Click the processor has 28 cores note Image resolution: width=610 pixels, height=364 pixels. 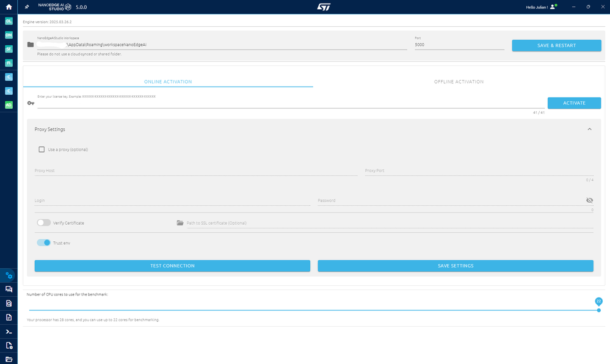click(x=93, y=319)
